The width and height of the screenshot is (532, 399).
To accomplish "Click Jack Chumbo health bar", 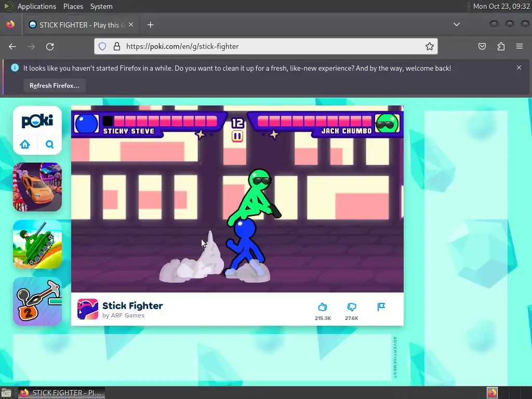I will pos(314,121).
